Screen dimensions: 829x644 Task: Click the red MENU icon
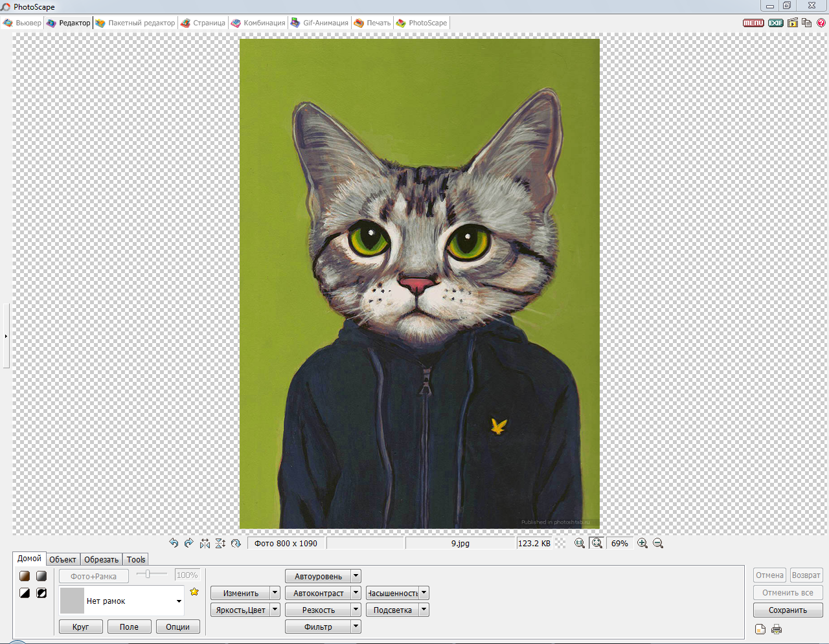click(x=753, y=23)
